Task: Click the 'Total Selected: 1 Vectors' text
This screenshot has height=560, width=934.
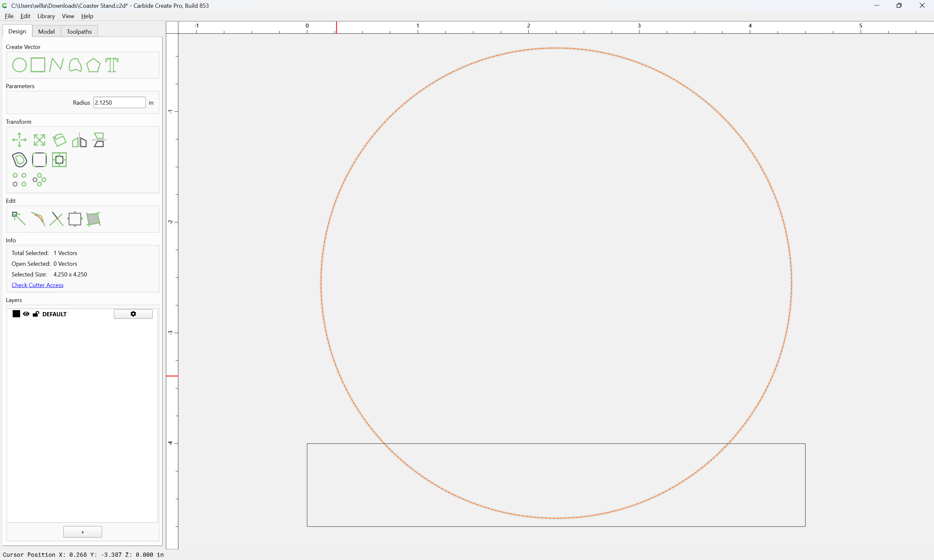Action: 44,253
